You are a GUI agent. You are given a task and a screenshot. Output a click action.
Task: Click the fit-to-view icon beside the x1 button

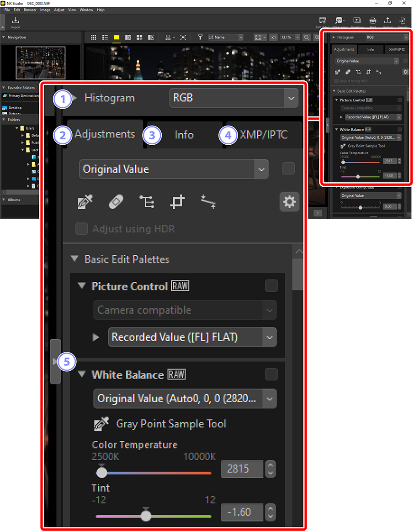[x=258, y=37]
